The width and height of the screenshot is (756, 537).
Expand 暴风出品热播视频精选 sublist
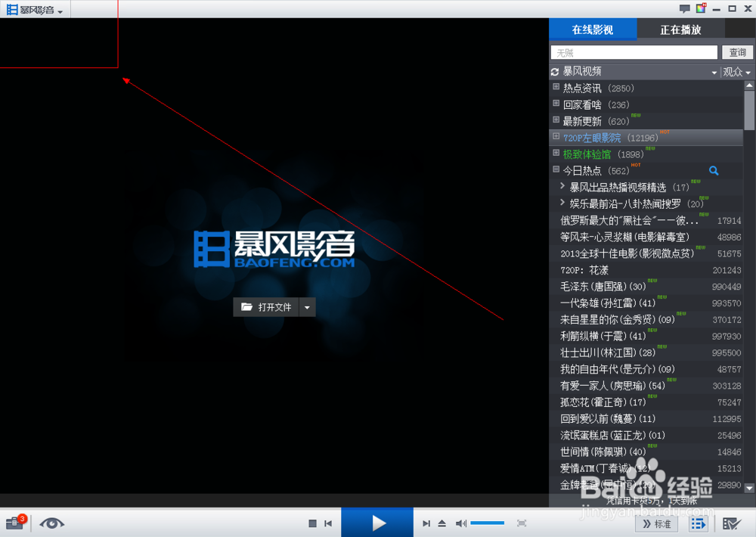[562, 186]
